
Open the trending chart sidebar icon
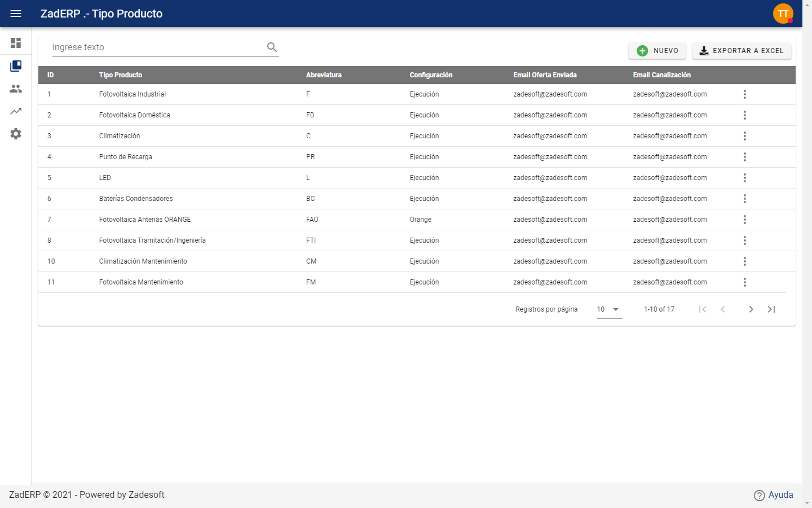tap(16, 111)
